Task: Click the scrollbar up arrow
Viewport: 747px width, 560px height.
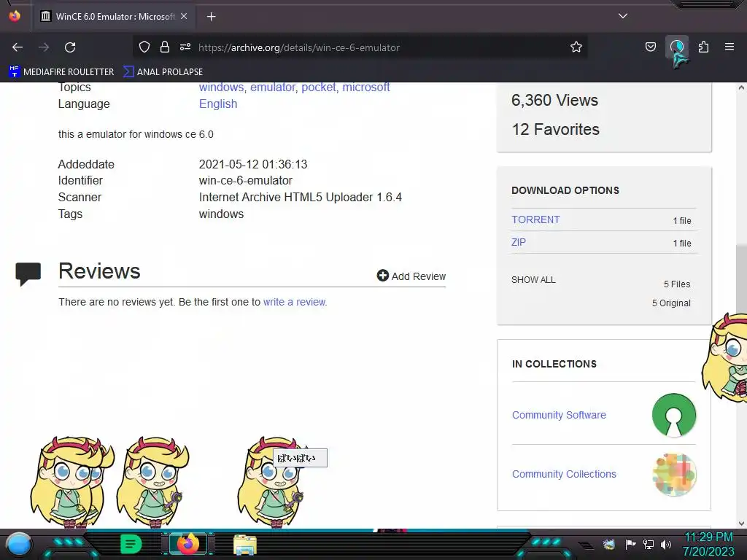Action: pos(741,88)
